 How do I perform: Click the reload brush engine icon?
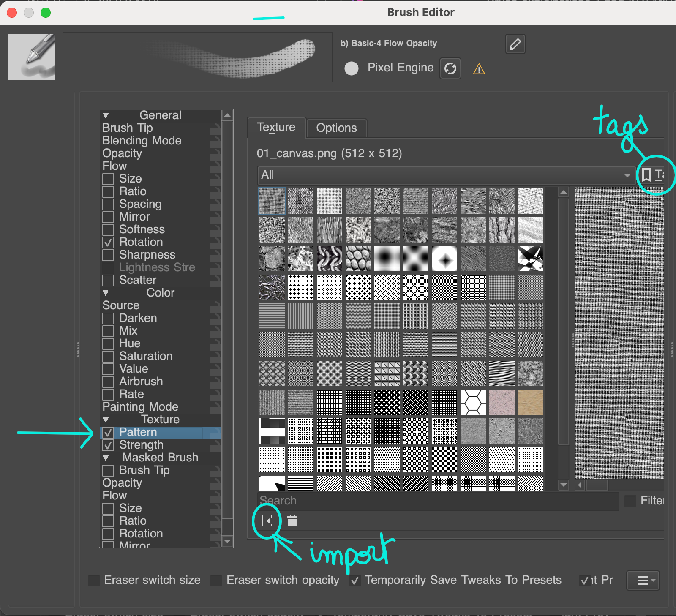450,68
